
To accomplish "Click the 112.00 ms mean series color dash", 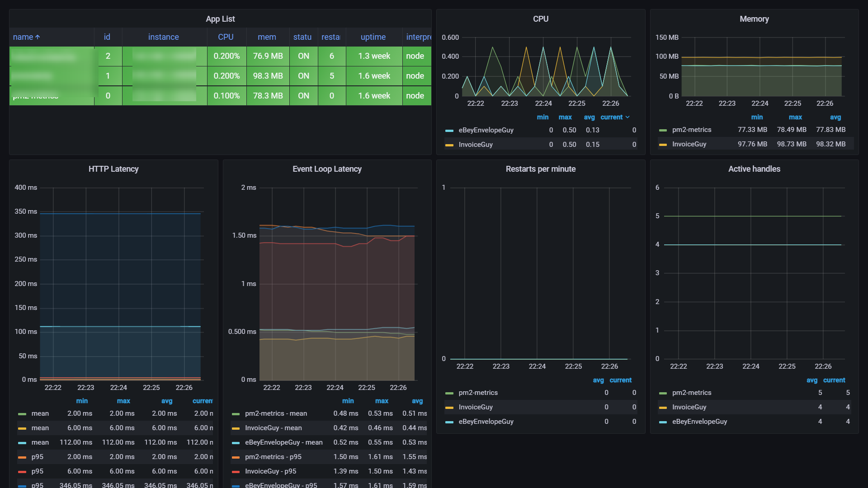I will 22,443.
